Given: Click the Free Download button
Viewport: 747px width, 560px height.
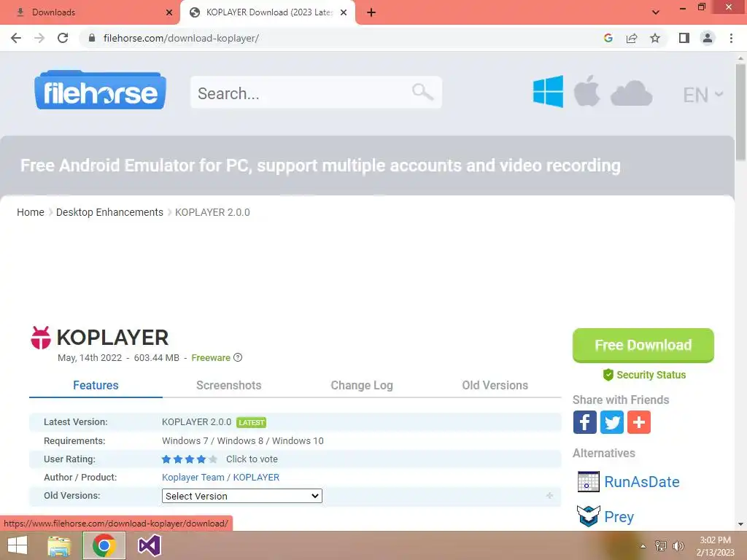Looking at the screenshot, I should 643,345.
